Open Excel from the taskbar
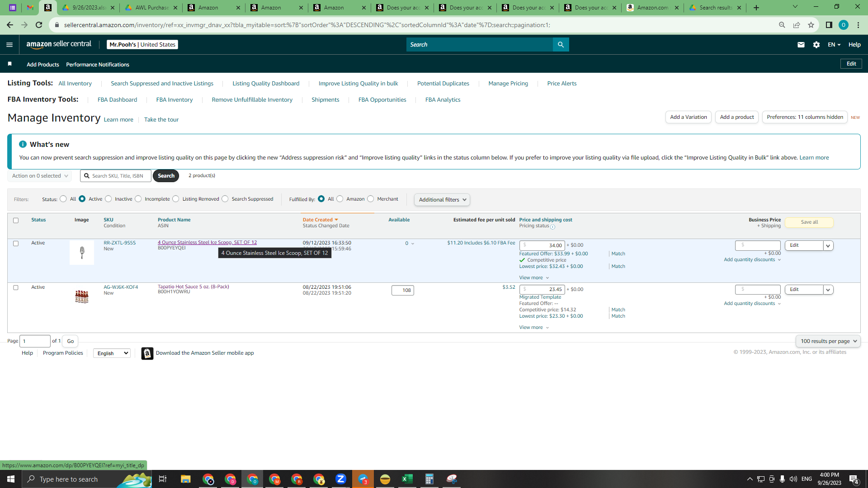868x488 pixels. (407, 479)
